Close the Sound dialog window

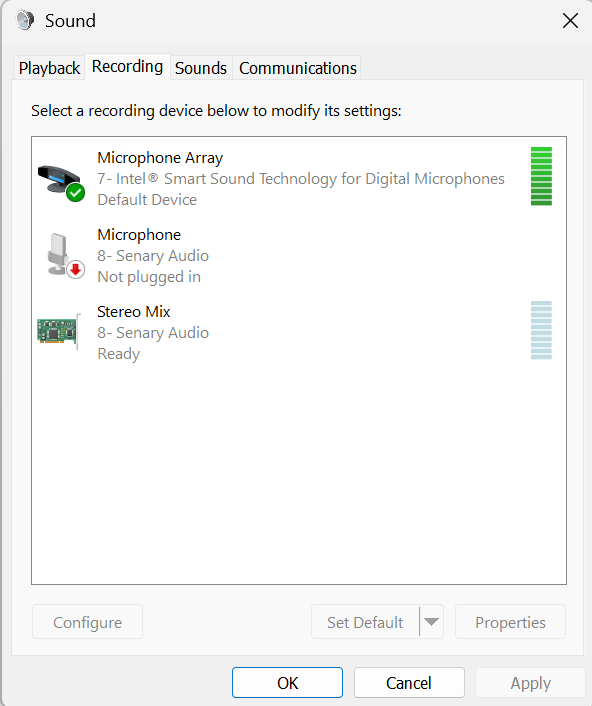tap(570, 21)
